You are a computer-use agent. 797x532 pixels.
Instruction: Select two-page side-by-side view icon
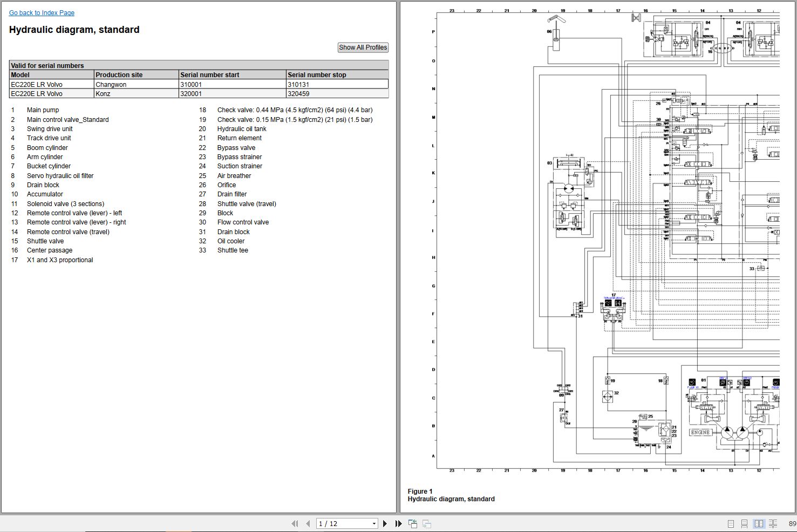759,523
